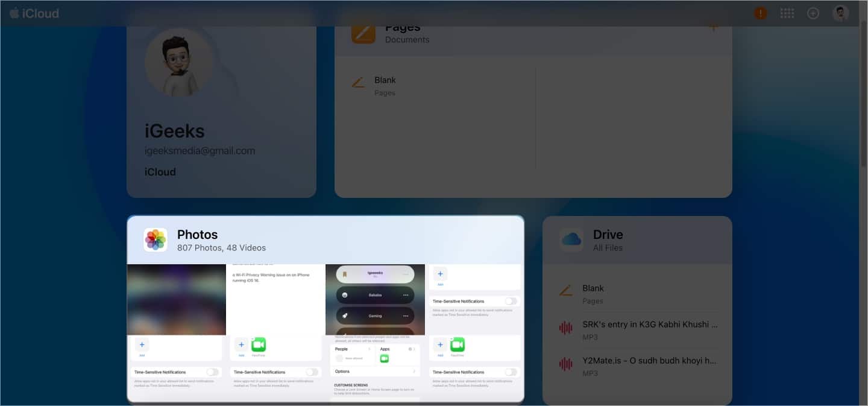Click the igeeksmedia@gmail.com email address
Screen dimensions: 868x406
[x=200, y=151]
